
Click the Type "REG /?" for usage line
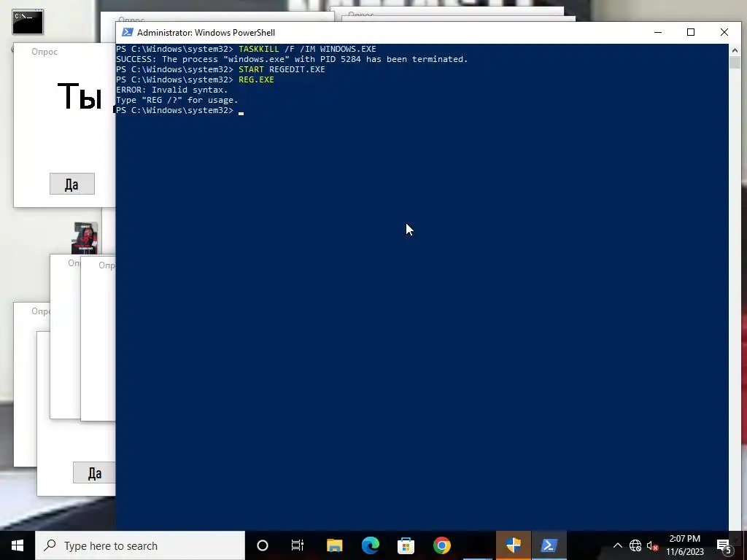[177, 100]
